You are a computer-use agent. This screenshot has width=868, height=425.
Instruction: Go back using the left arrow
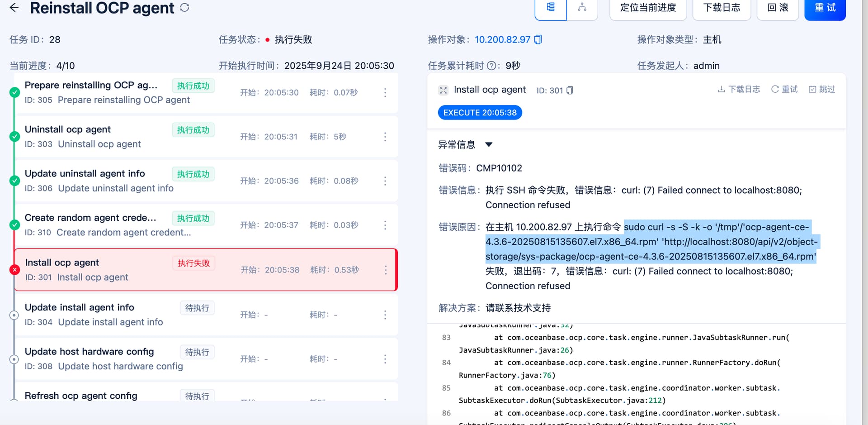[14, 8]
